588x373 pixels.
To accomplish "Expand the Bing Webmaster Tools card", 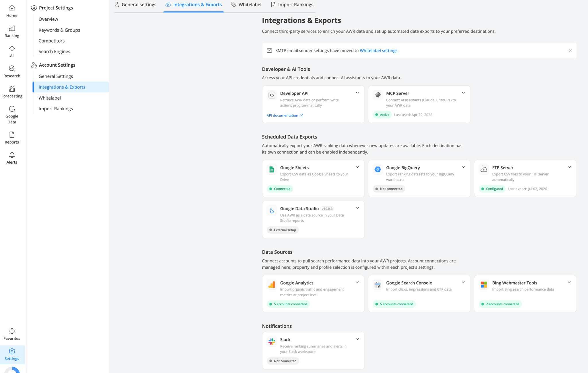I will 569,282.
